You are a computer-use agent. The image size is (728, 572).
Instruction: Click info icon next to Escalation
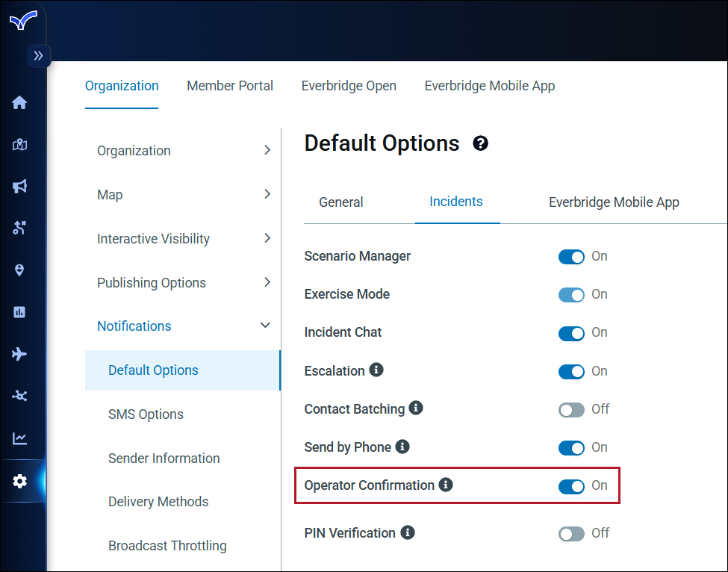pyautogui.click(x=376, y=370)
